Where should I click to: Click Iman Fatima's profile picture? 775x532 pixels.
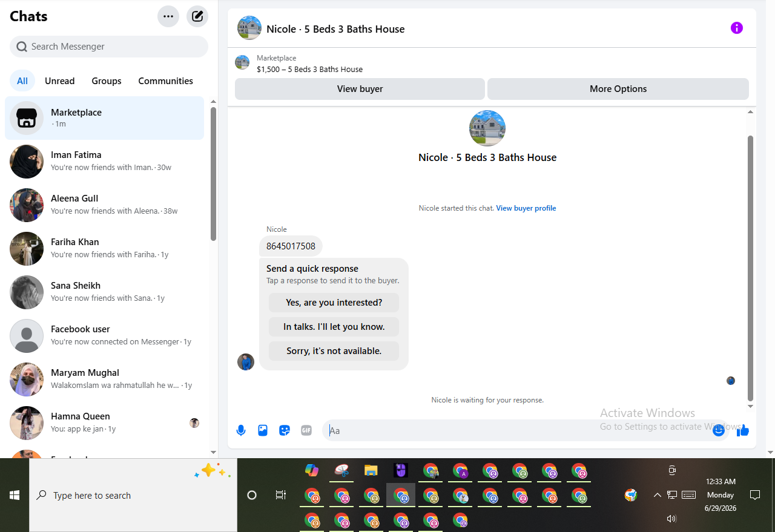tap(27, 162)
